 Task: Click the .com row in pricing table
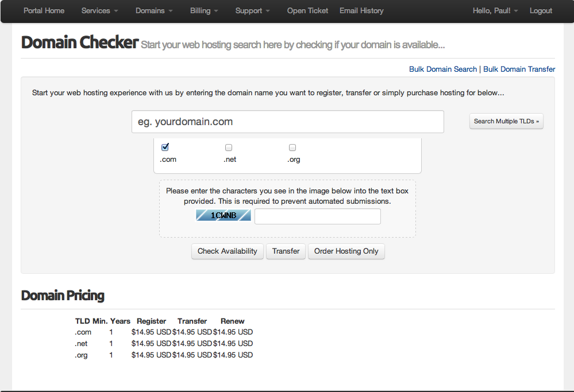164,332
